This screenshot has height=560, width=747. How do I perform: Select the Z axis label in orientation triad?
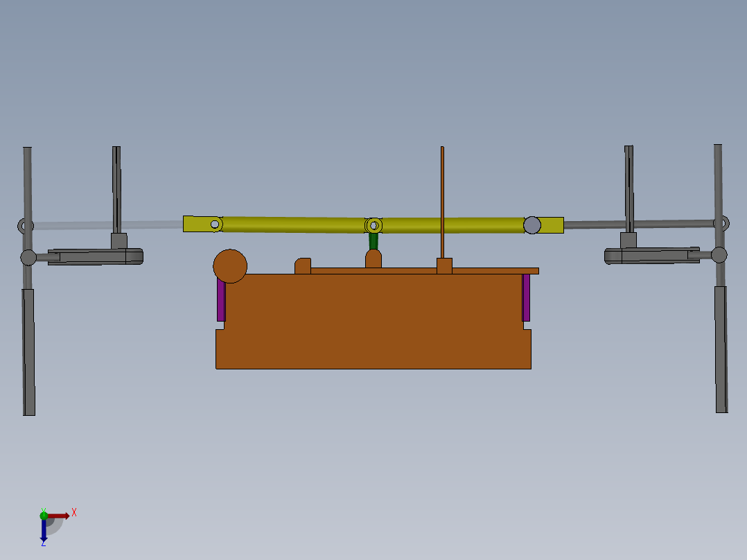tap(43, 544)
